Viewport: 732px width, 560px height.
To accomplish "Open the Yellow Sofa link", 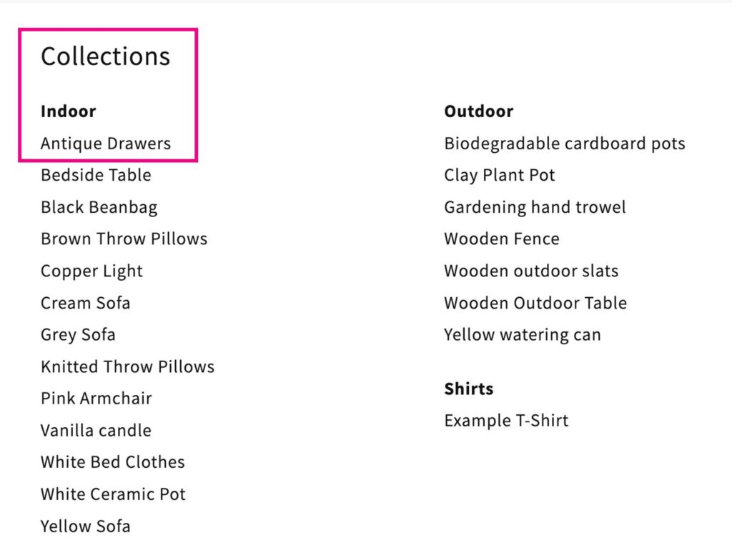I will (86, 526).
